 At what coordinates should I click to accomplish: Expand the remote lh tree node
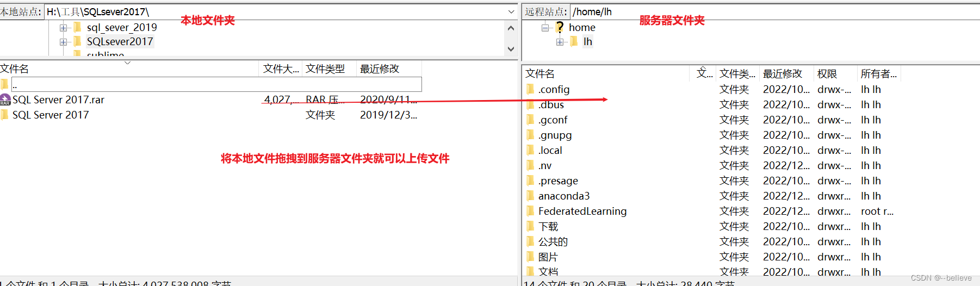point(560,42)
